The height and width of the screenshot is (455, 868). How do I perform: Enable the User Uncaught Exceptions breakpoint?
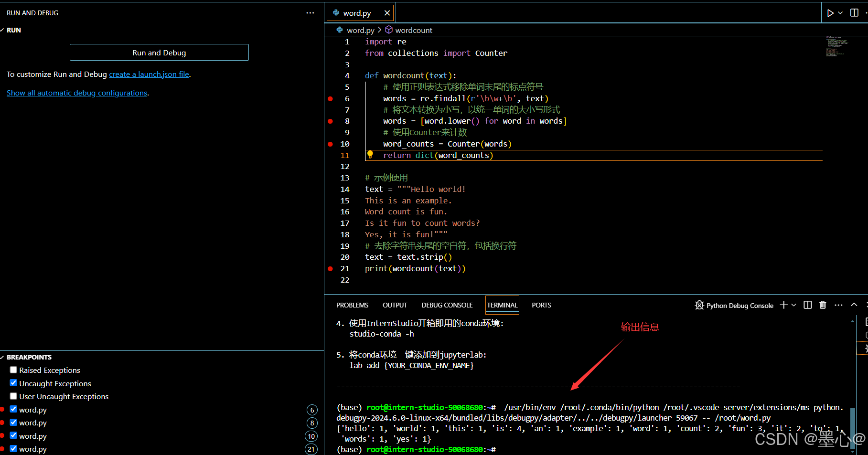(x=13, y=396)
